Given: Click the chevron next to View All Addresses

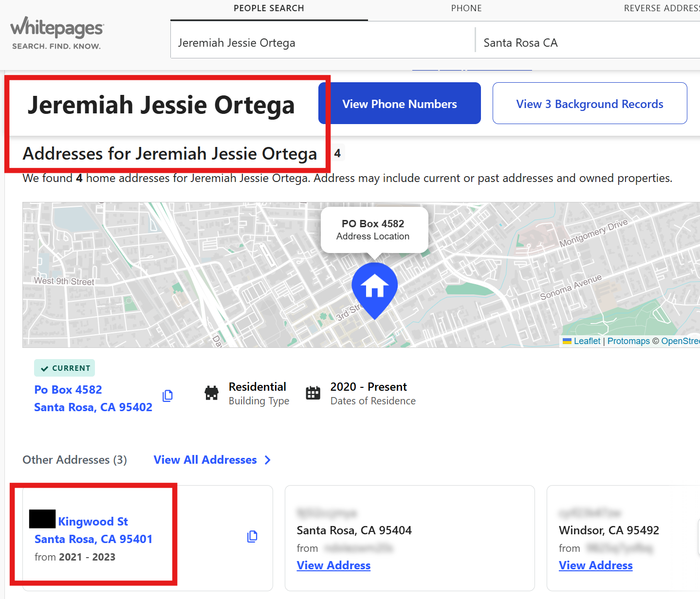Looking at the screenshot, I should (267, 460).
